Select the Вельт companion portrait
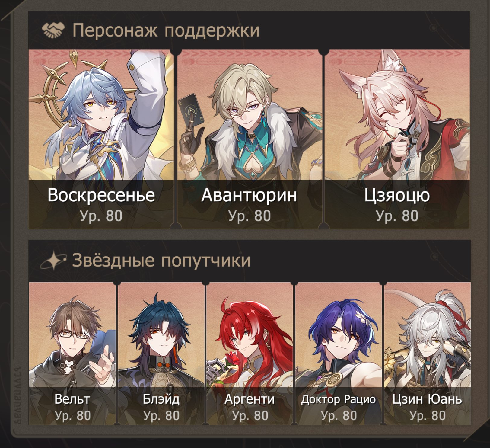490x448 pixels. click(72, 354)
